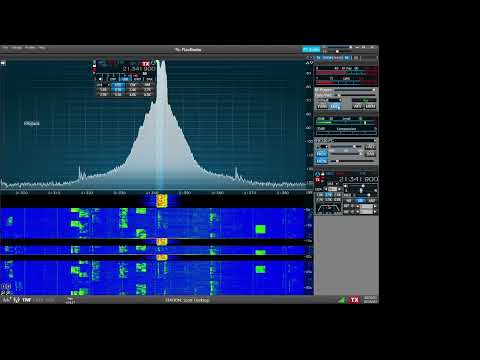Toggle the blue PC Audio button
This screenshot has height=360, width=480.
pos(311,50)
